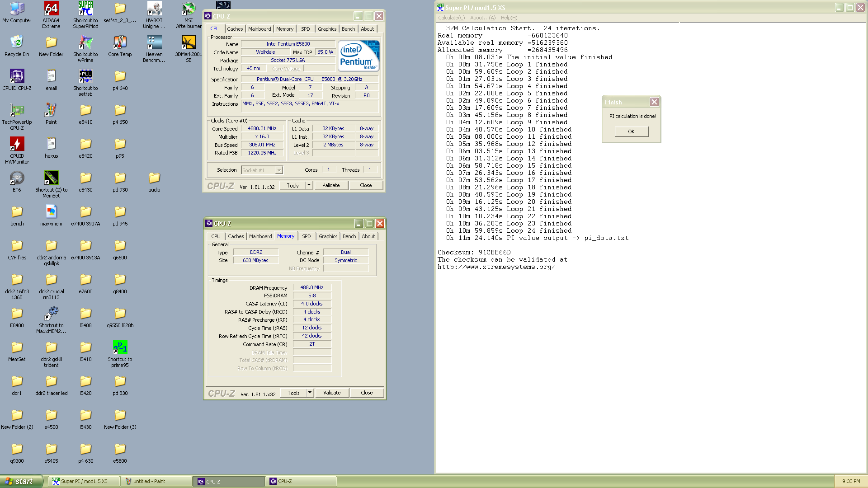Open the setfsb_2_3 folder icon
The image size is (868, 488).
click(x=120, y=12)
